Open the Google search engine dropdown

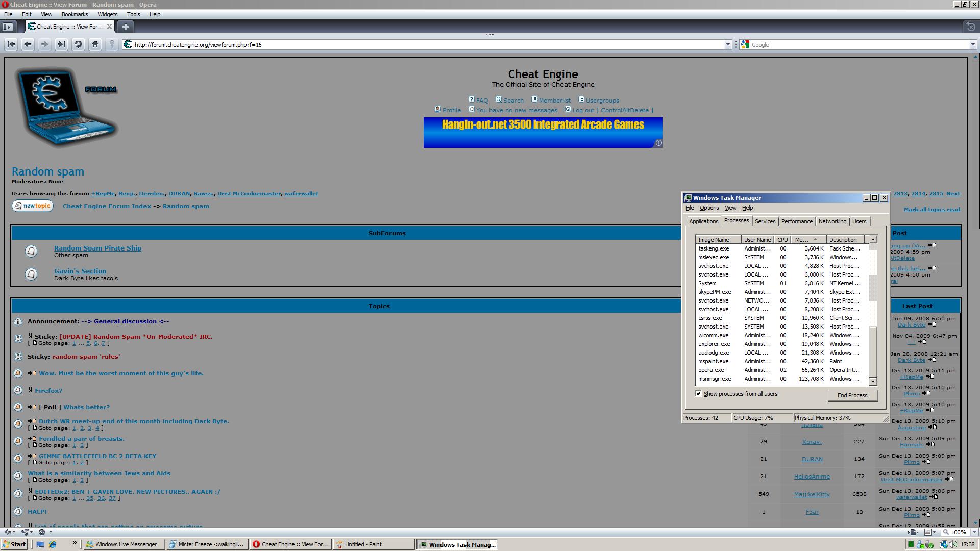[972, 45]
